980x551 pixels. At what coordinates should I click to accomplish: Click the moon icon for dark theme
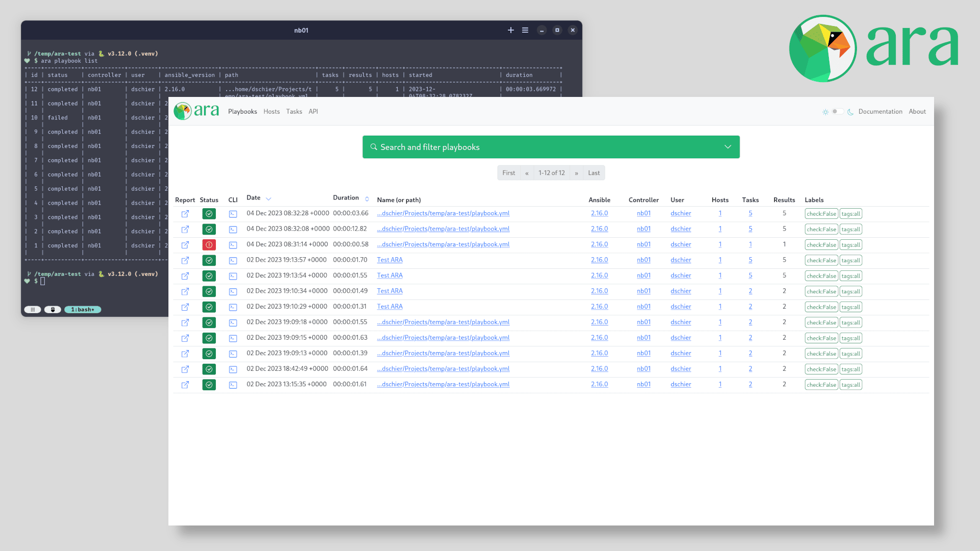849,112
